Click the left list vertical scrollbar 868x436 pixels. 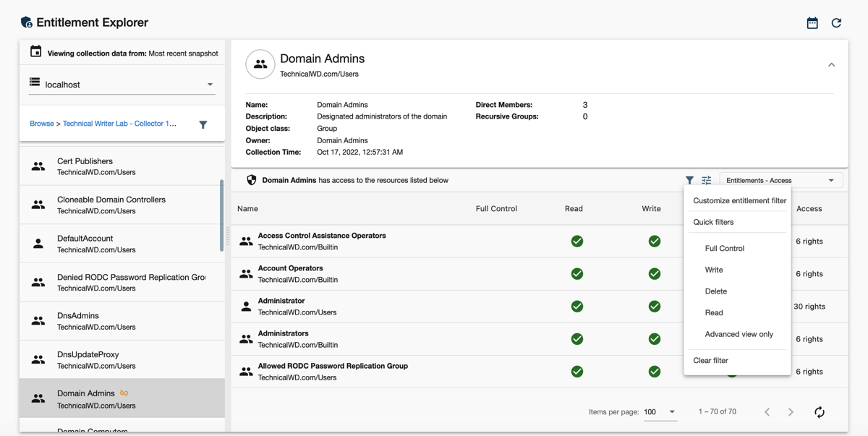(221, 215)
